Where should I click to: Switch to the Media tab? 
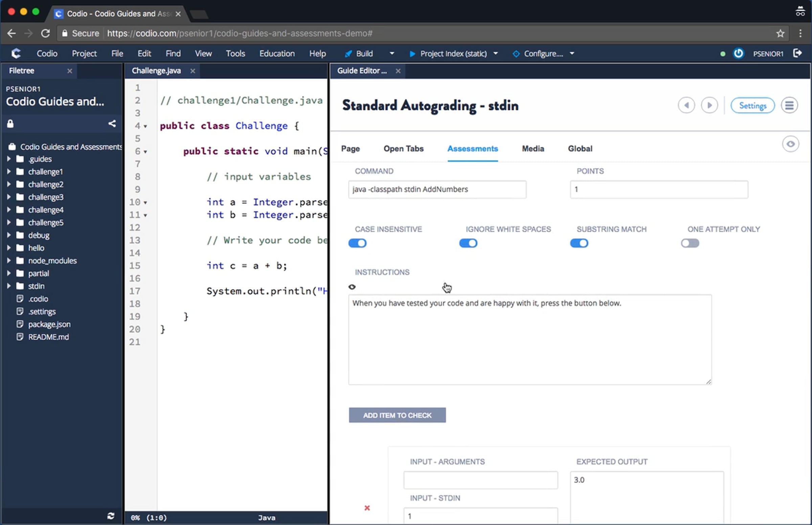pos(533,149)
